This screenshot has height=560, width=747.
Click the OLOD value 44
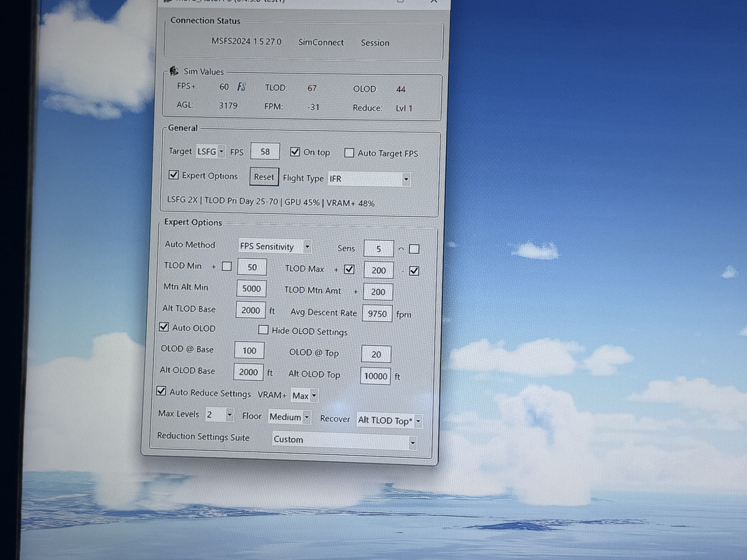pos(400,89)
